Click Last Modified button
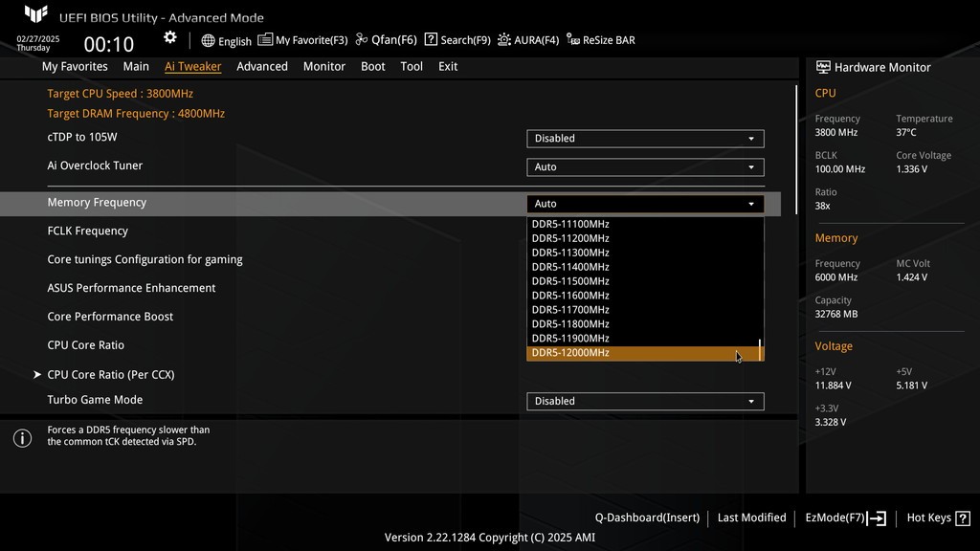980x551 pixels. click(752, 518)
